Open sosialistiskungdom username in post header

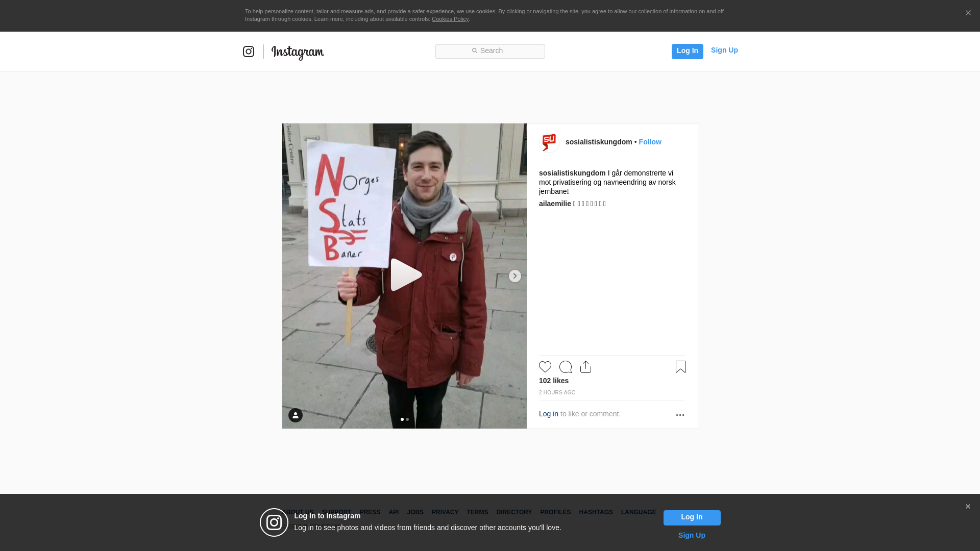tap(599, 142)
